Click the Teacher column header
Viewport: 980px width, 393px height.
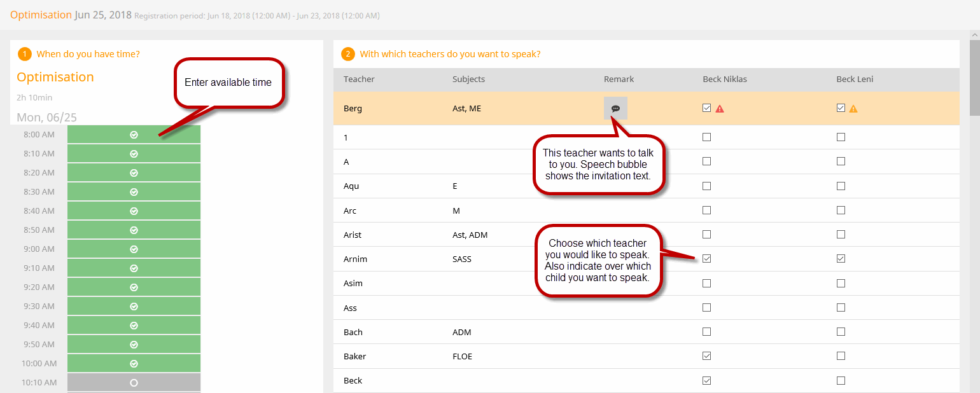tap(359, 79)
